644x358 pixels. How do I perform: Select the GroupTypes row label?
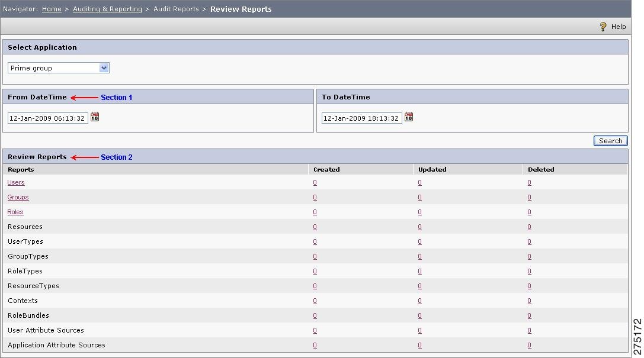[x=28, y=256]
